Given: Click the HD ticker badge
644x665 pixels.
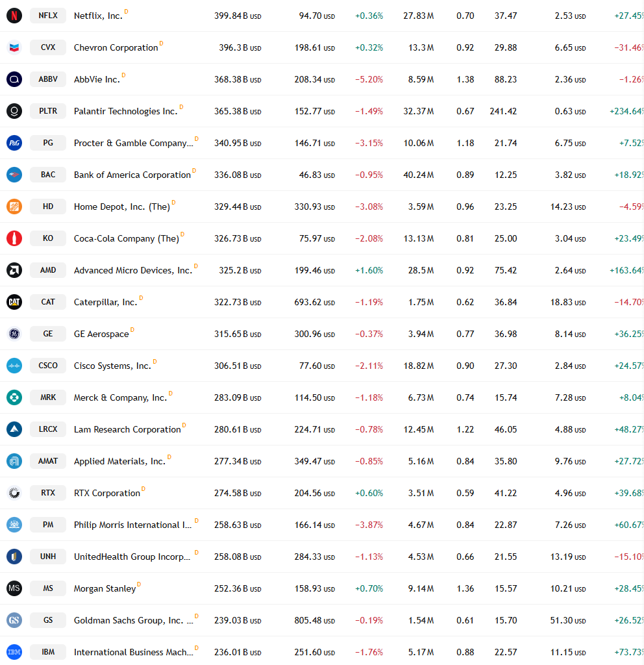Looking at the screenshot, I should pyautogui.click(x=48, y=207).
